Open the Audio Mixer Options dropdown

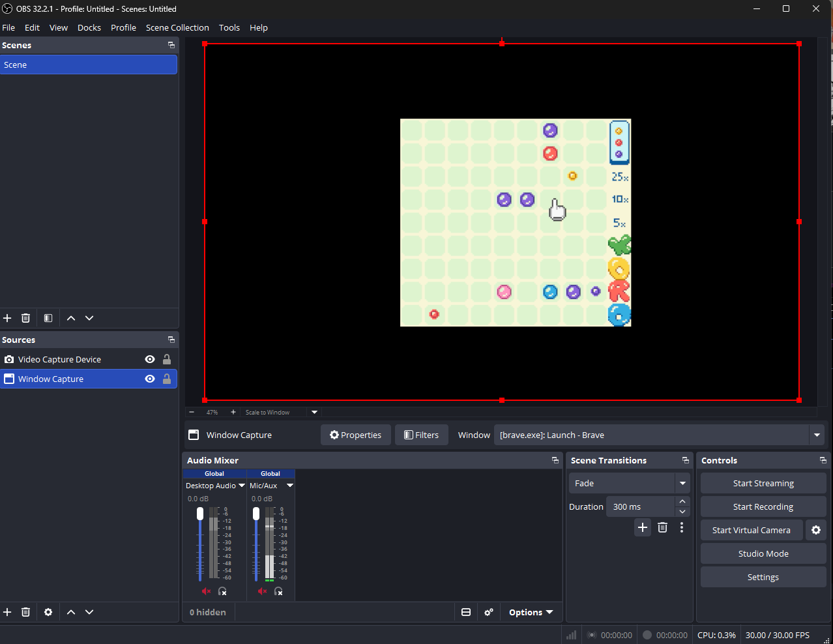pyautogui.click(x=531, y=612)
